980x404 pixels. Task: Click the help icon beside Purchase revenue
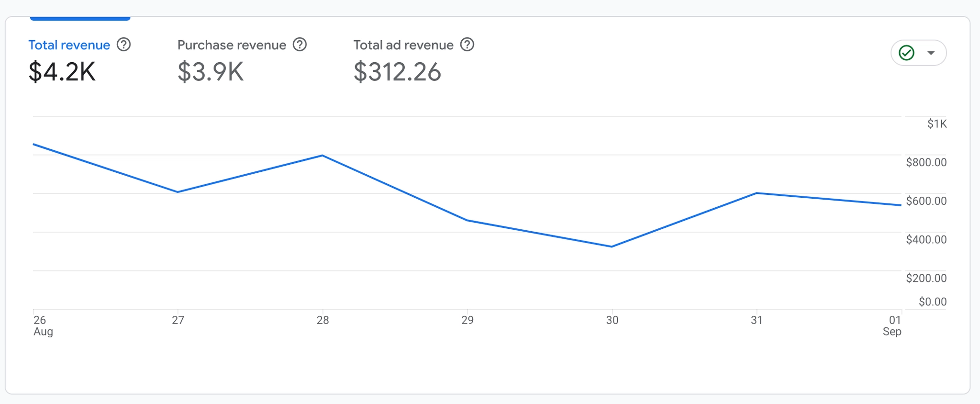300,45
